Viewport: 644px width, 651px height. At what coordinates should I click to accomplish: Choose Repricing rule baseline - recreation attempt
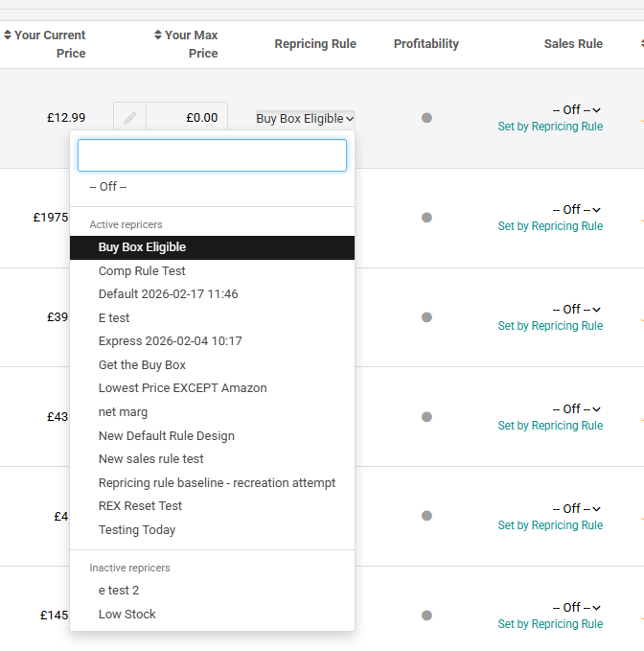212,483
